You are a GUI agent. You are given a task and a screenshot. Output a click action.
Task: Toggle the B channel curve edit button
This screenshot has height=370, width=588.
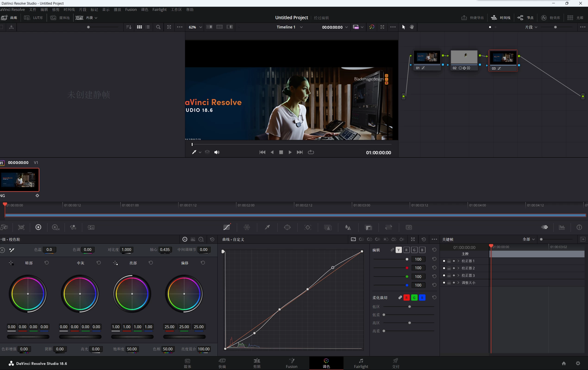tap(422, 250)
